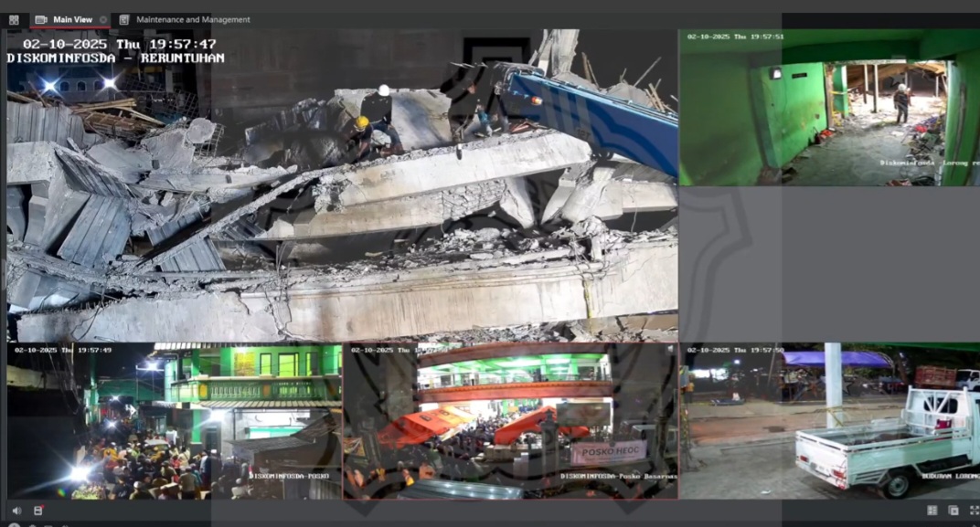Click the empty gray camera pane

[x=828, y=265]
